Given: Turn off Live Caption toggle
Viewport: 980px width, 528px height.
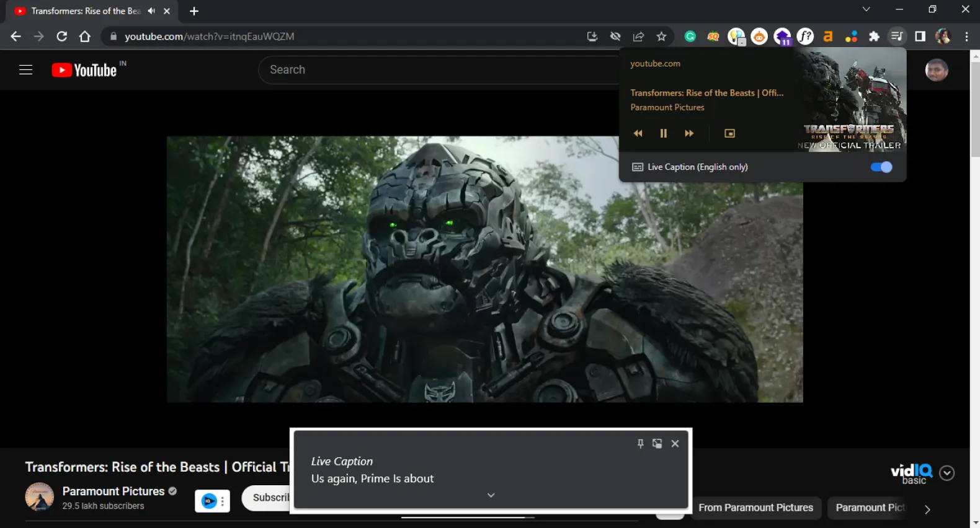Looking at the screenshot, I should (x=881, y=167).
